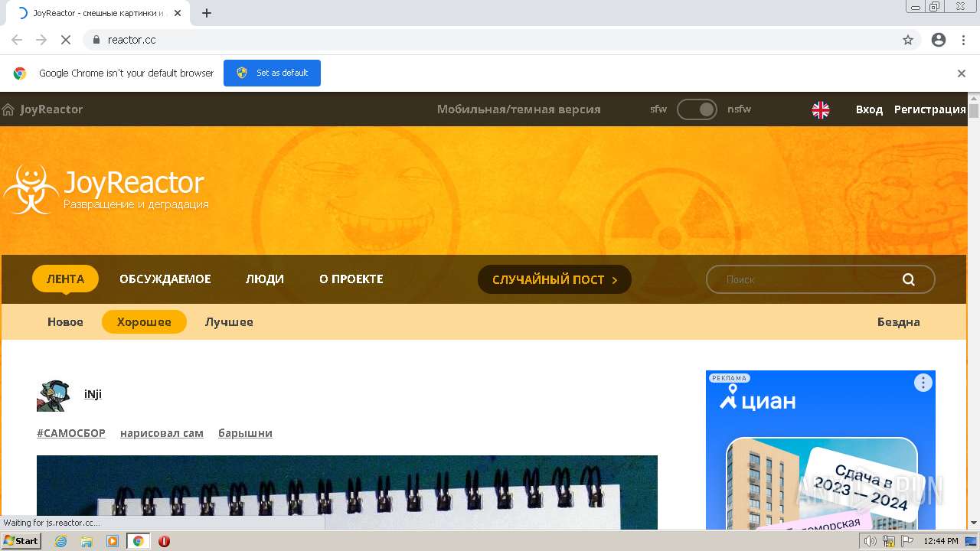Select the JoyReactor browser tab
980x551 pixels.
pos(98,13)
